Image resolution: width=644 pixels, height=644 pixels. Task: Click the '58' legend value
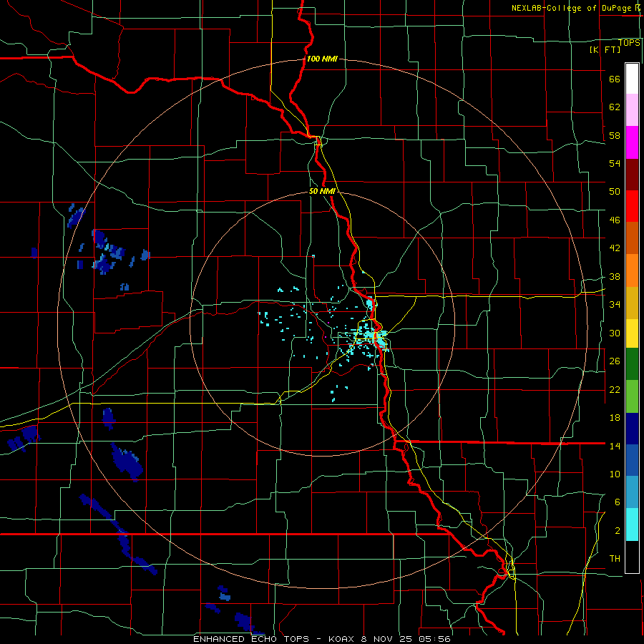tap(615, 135)
